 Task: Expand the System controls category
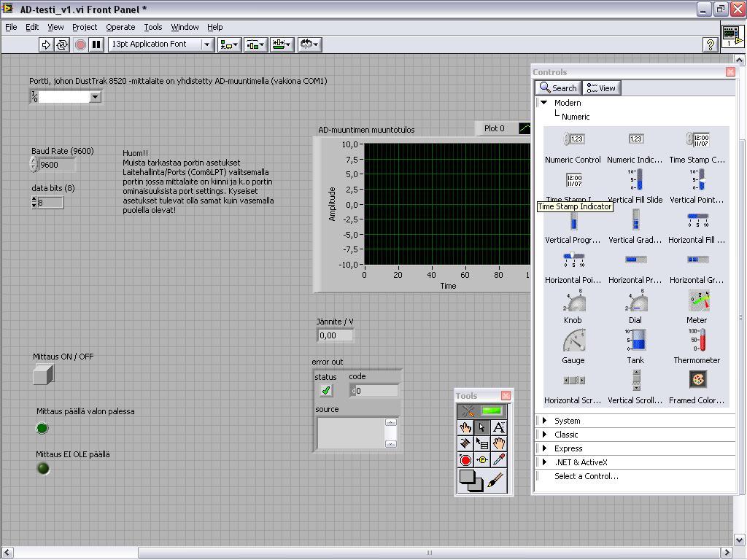(544, 421)
